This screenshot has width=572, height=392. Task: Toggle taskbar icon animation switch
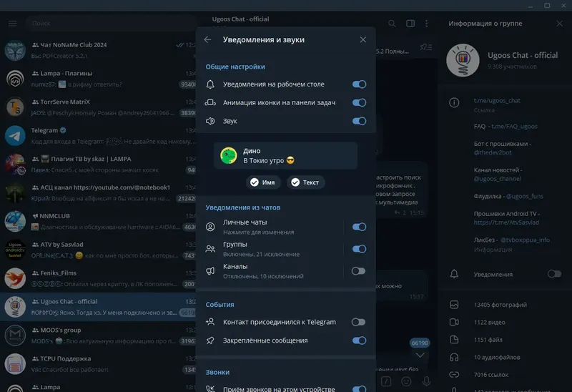(359, 102)
